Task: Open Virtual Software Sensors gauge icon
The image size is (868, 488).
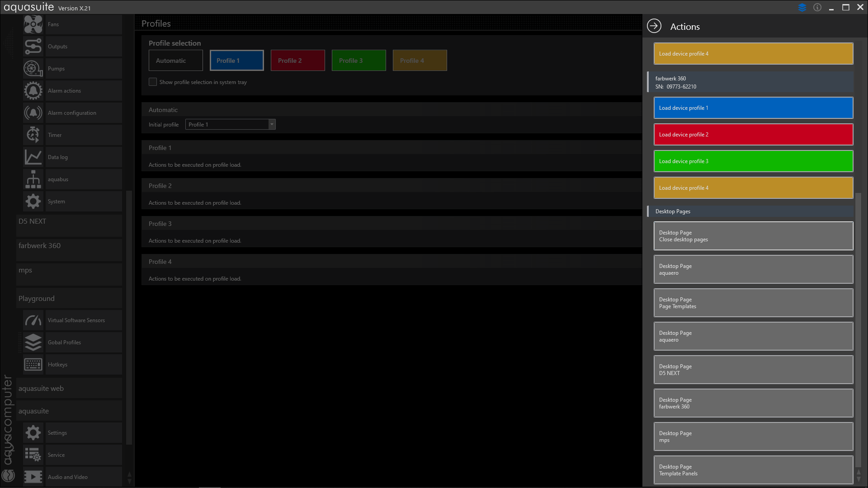Action: (x=33, y=320)
